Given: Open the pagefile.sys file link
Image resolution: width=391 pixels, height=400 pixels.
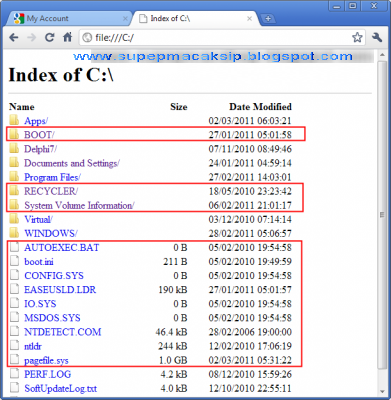Looking at the screenshot, I should coord(46,360).
